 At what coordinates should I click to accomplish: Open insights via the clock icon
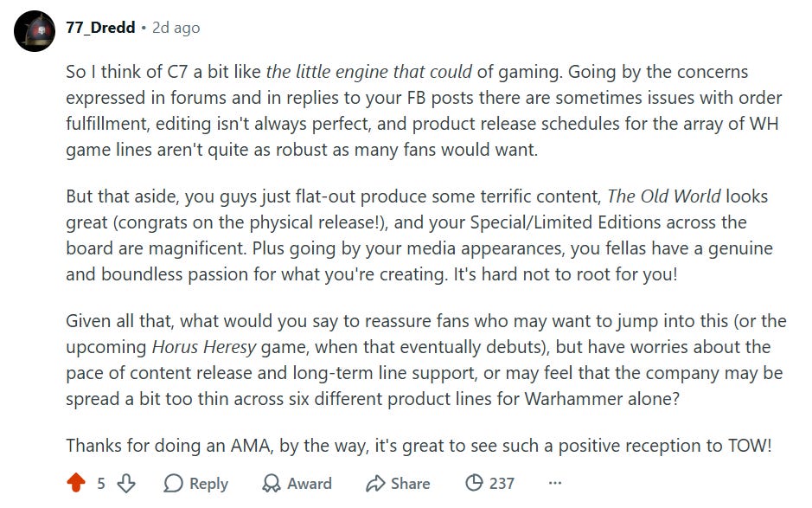(x=473, y=483)
